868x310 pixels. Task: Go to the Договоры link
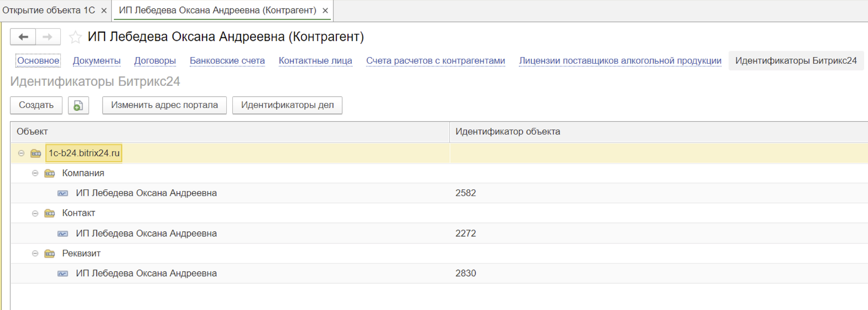pos(155,61)
